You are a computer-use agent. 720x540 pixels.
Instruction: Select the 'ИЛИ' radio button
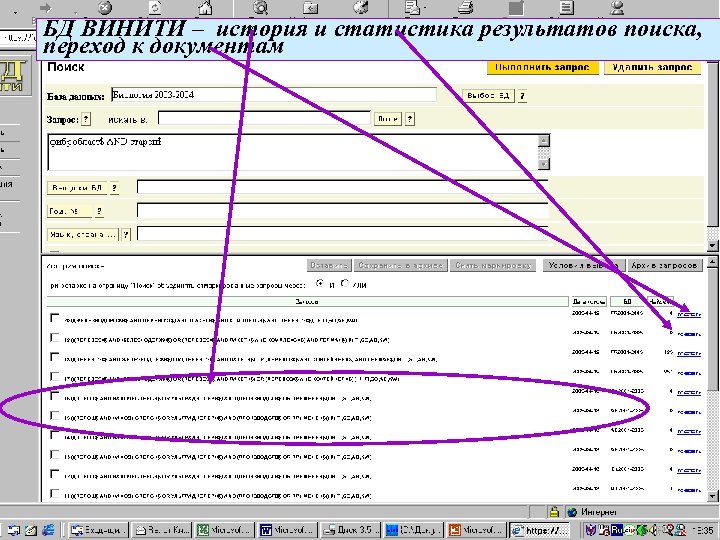pos(345,283)
